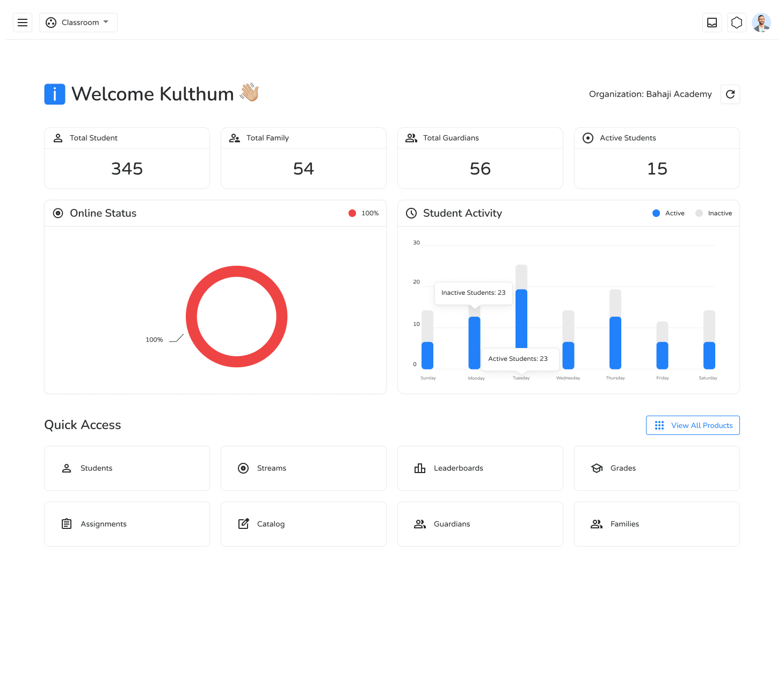This screenshot has height=690, width=784.
Task: Expand the Quick Access section options
Action: [693, 425]
